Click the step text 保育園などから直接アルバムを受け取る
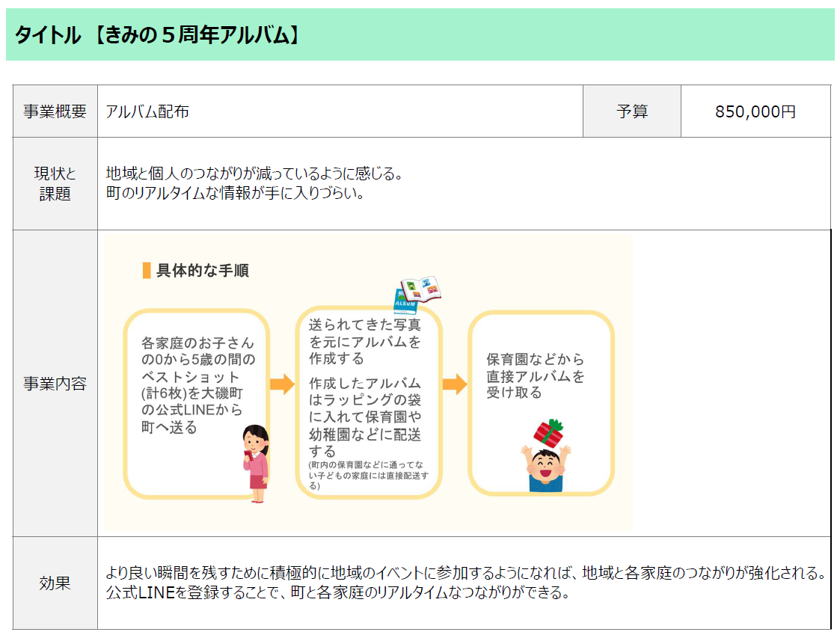840x635 pixels. tap(535, 375)
